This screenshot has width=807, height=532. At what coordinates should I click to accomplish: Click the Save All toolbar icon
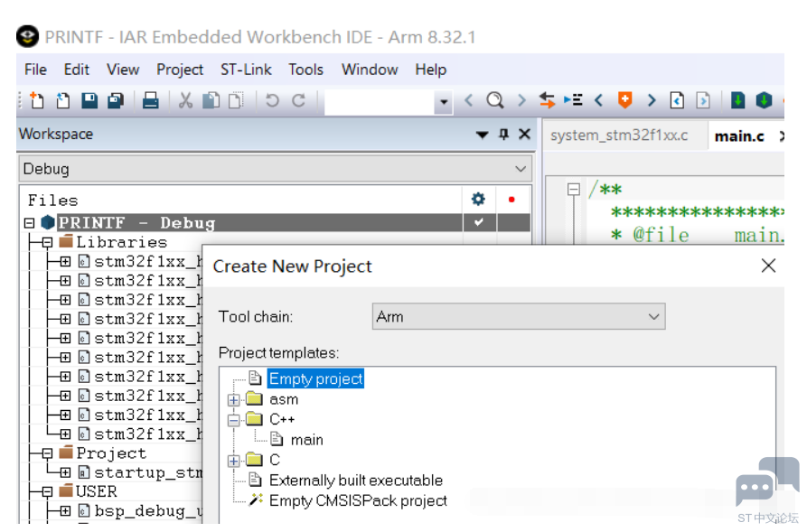(x=116, y=100)
